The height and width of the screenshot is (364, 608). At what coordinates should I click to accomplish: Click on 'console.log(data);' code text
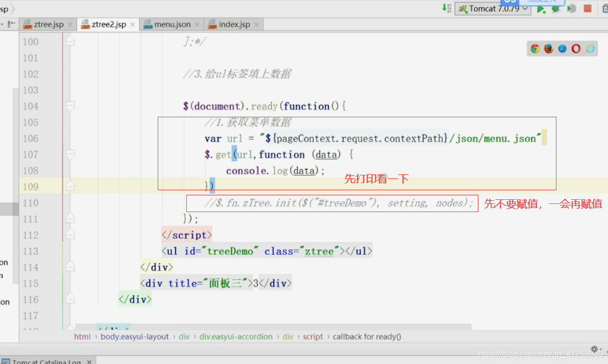(275, 171)
